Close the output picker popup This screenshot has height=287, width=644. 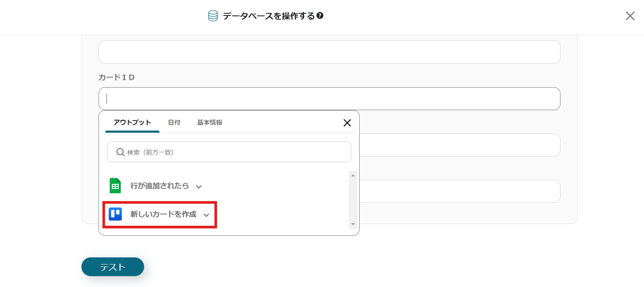(x=347, y=123)
